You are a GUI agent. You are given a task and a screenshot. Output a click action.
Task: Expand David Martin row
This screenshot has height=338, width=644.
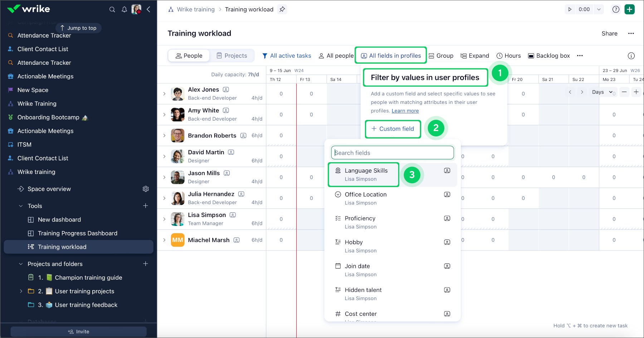164,156
